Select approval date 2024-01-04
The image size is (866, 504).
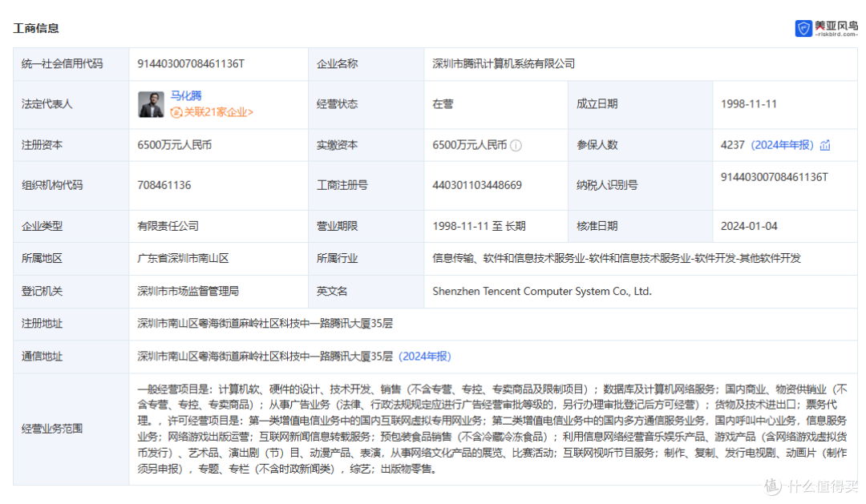[749, 226]
